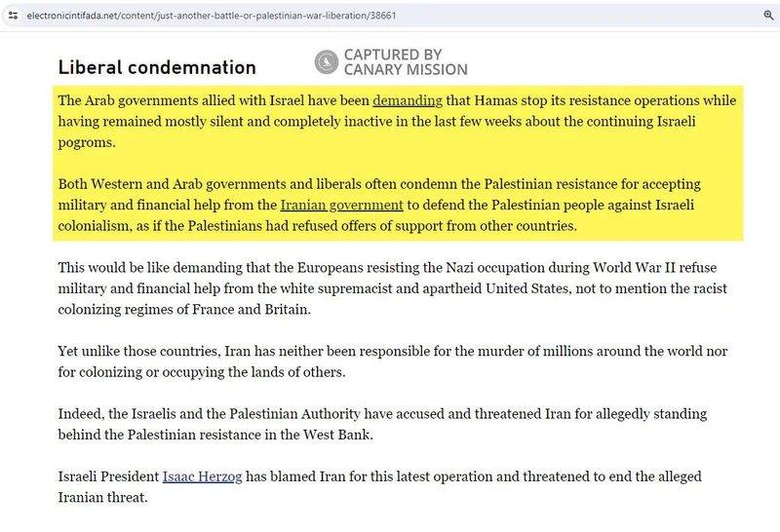Open the "demanding" hyperlink
Viewport: 780px width, 532px height.
pos(408,100)
